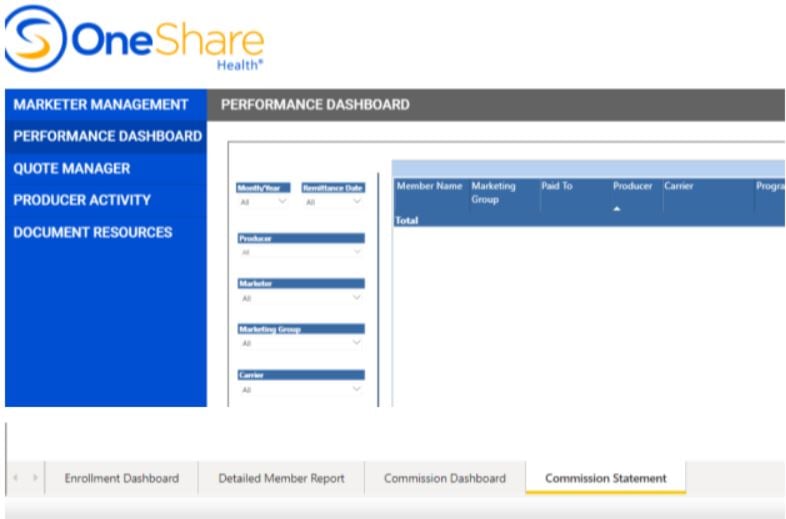This screenshot has height=519, width=786.
Task: Open Marketer Management in sidebar
Action: pyautogui.click(x=101, y=104)
